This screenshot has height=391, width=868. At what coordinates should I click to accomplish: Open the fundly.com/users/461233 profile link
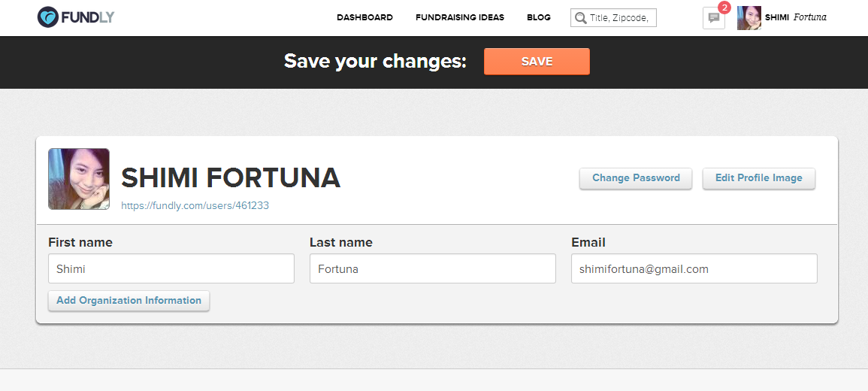pos(195,205)
